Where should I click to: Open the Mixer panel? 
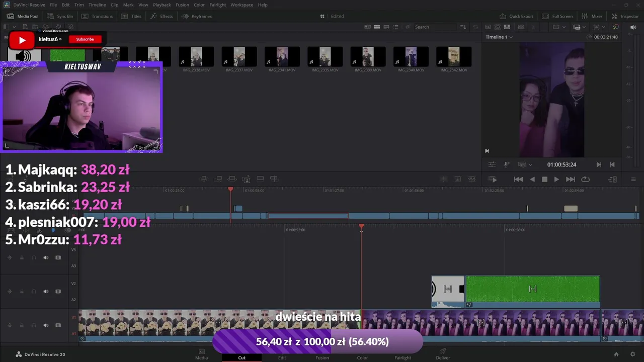pos(592,16)
